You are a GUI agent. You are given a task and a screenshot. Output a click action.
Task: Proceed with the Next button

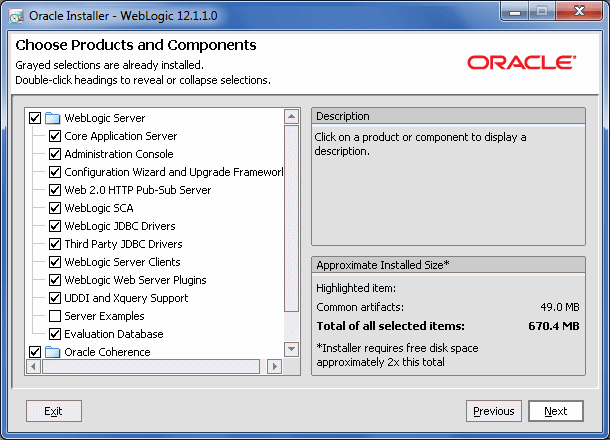556,411
